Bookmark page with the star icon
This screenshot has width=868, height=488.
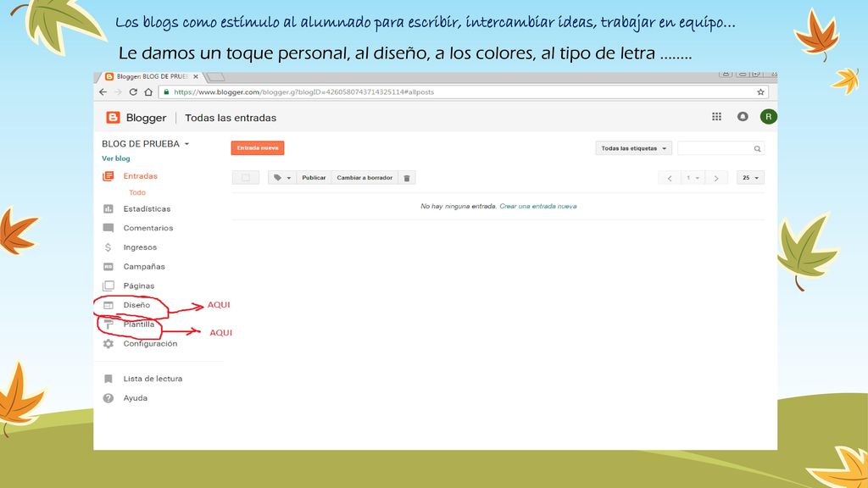coord(760,91)
